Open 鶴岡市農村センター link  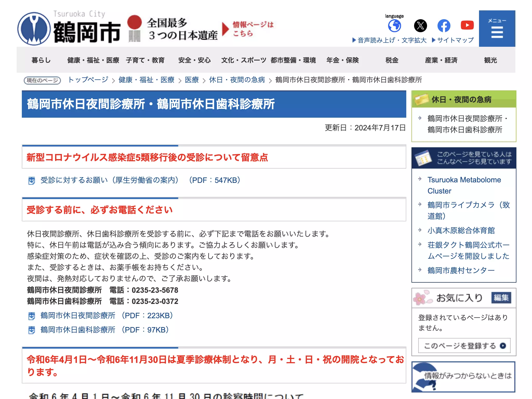click(x=461, y=270)
